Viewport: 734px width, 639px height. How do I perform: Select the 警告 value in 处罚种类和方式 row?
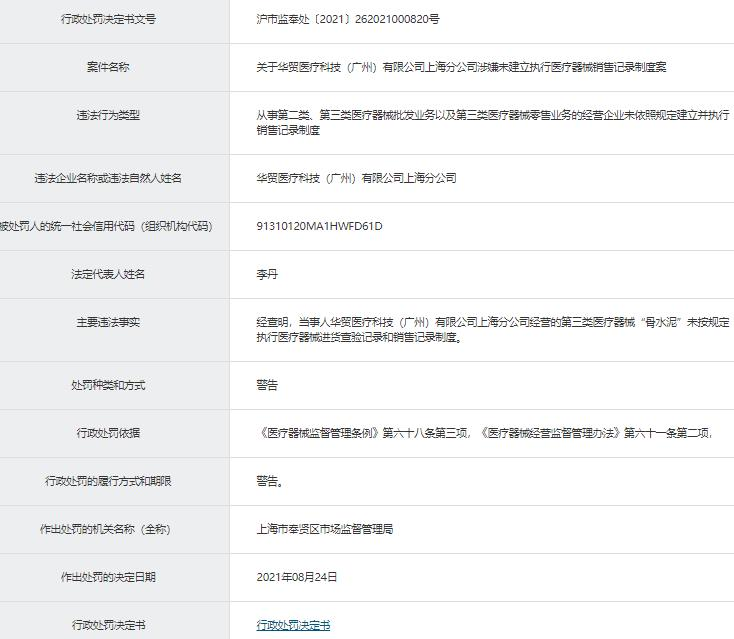(267, 385)
